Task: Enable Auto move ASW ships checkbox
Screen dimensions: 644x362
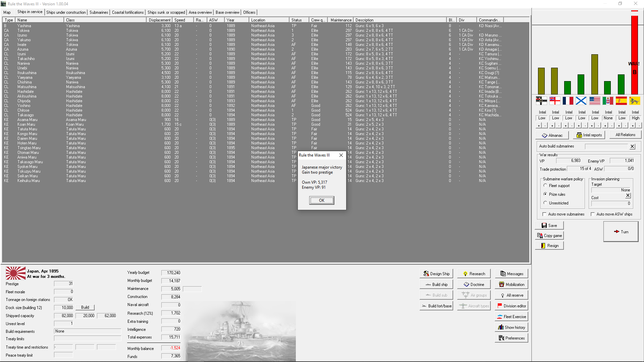Action: coord(593,214)
